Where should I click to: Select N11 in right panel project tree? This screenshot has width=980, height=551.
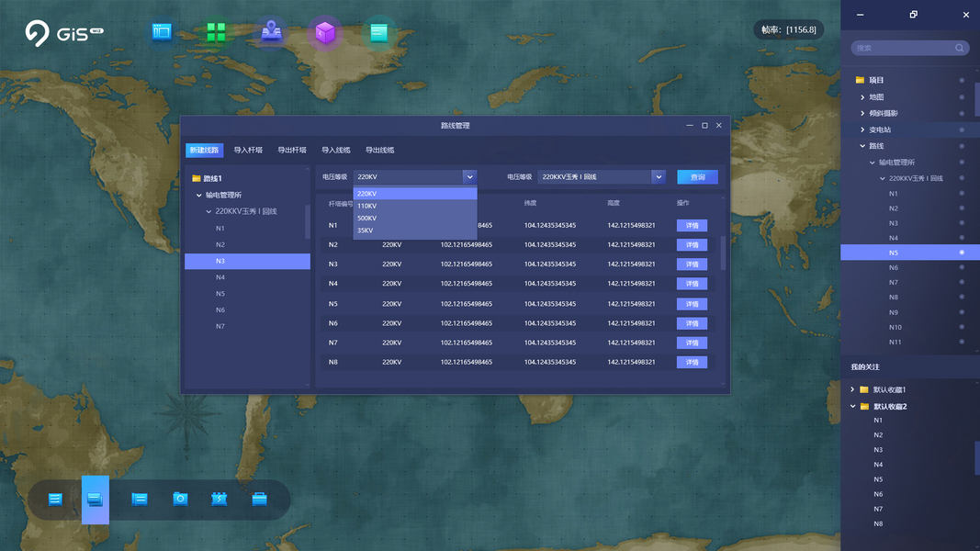(x=895, y=342)
